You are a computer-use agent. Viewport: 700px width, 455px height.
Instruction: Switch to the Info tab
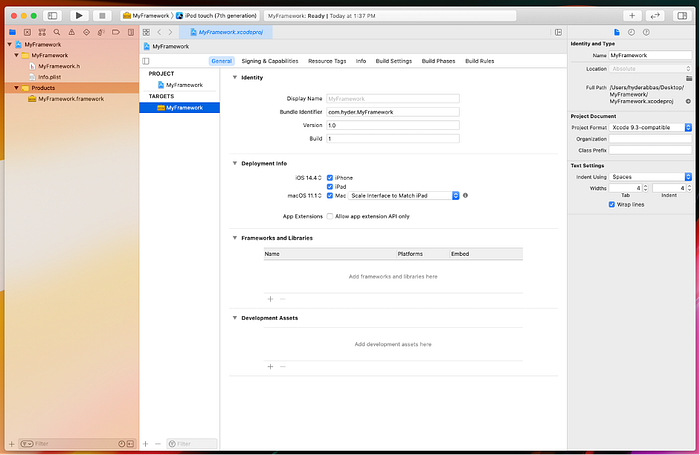click(361, 61)
